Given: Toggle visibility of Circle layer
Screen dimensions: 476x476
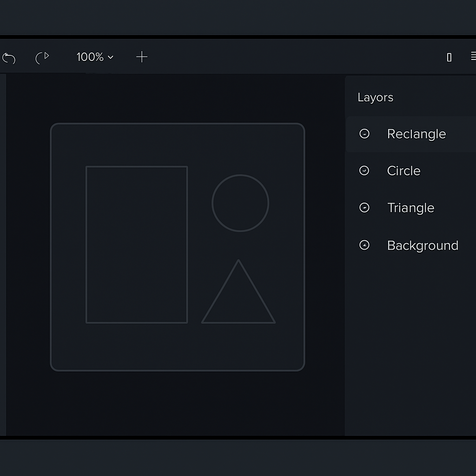Looking at the screenshot, I should coord(364,171).
